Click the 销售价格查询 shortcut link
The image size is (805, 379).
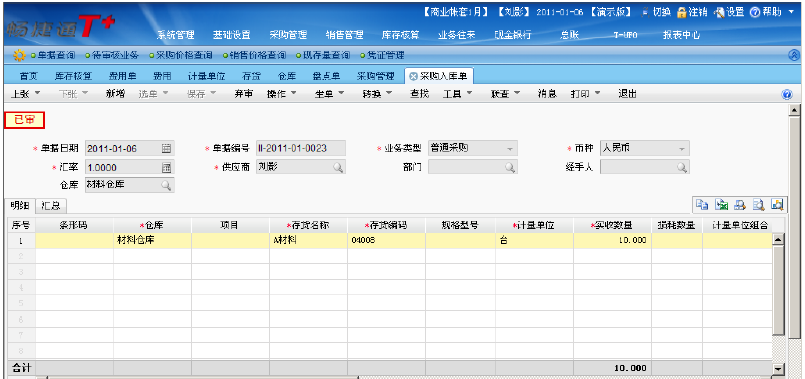point(257,55)
